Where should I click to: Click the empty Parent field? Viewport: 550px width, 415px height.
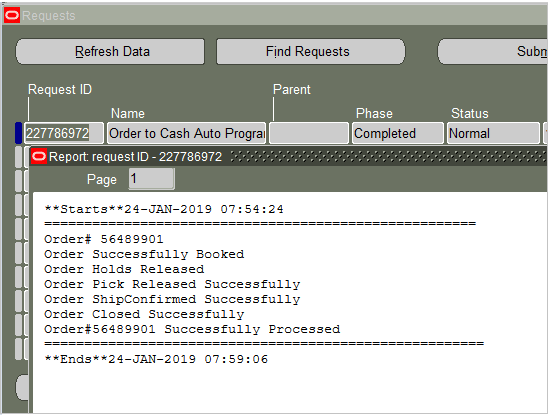(309, 133)
